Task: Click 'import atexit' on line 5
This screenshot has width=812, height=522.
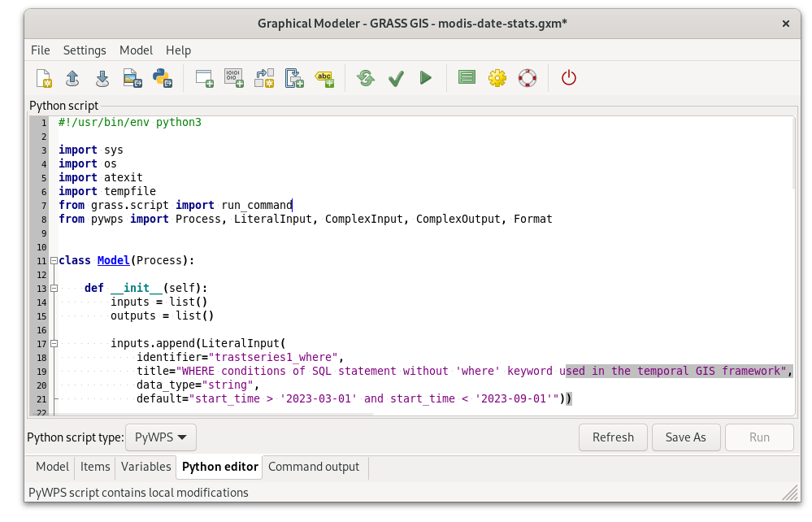Action: pyautogui.click(x=101, y=177)
